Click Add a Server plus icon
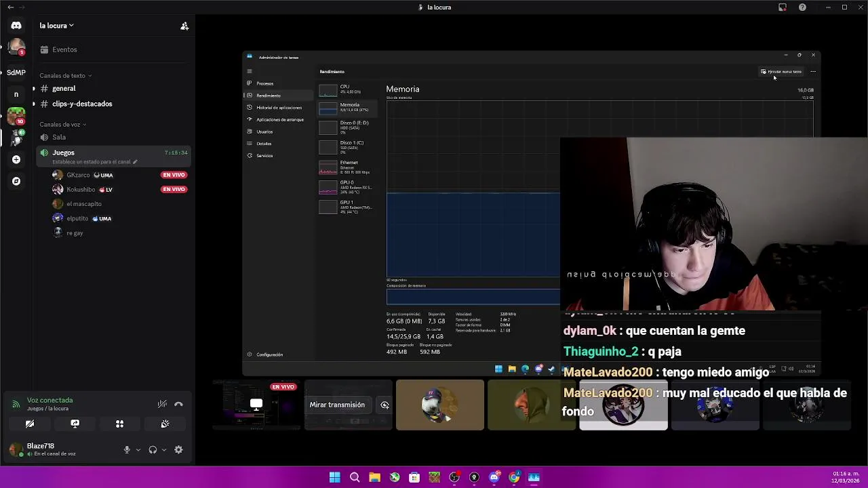 pos(16,159)
